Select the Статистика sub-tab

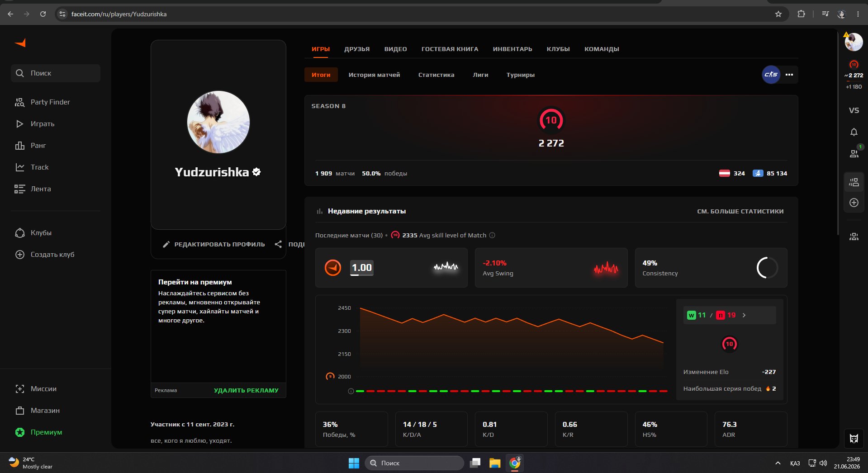(x=436, y=75)
